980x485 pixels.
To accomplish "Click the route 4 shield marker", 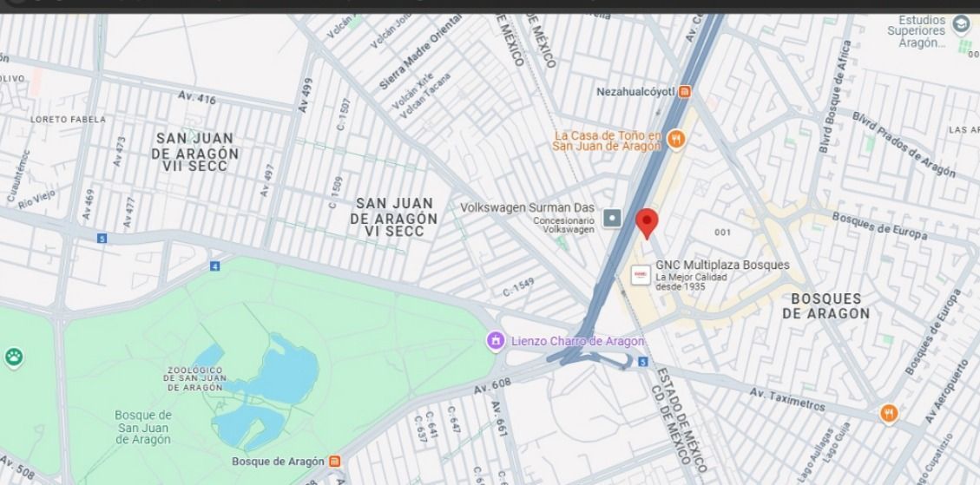I will pyautogui.click(x=215, y=266).
